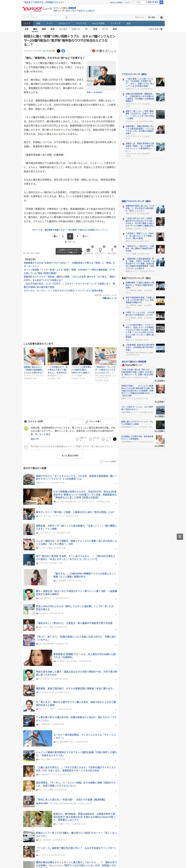Share the first comment on X
The width and height of the screenshot is (186, 868).
click(x=114, y=439)
